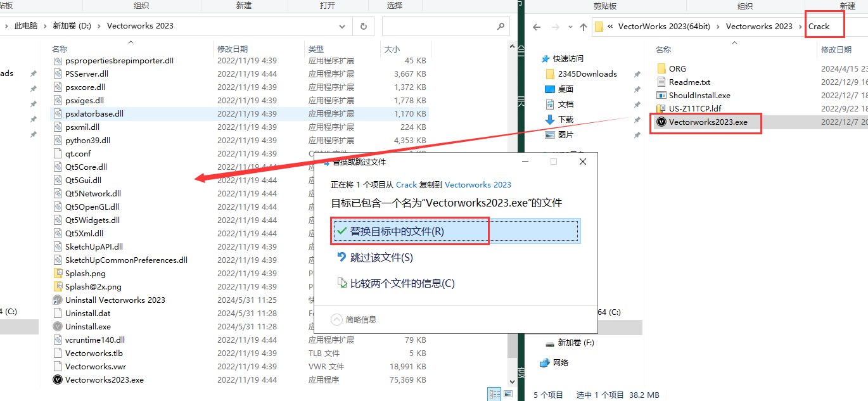The width and height of the screenshot is (868, 401).
Task: Go to Vectorworks 2023 breadcrumb in Crack window
Action: (759, 27)
